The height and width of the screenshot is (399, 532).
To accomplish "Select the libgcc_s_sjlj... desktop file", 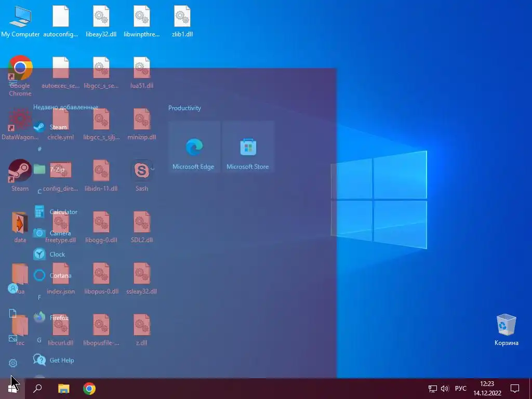I will tap(101, 124).
